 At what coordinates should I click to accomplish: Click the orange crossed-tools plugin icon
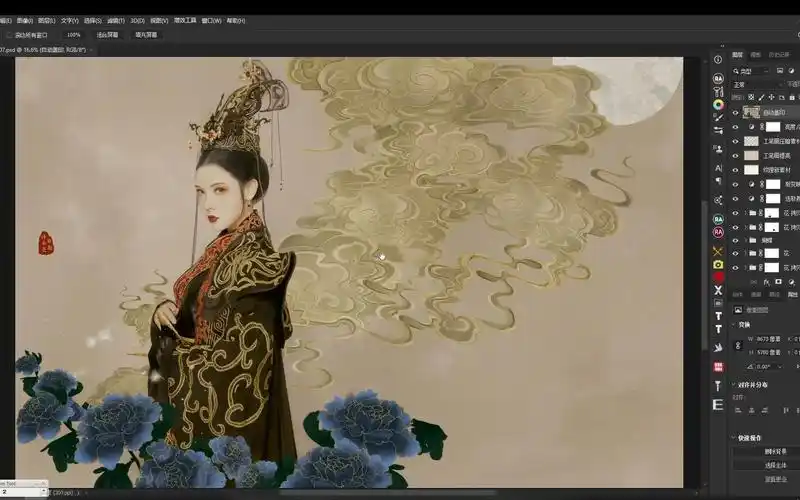tap(718, 252)
